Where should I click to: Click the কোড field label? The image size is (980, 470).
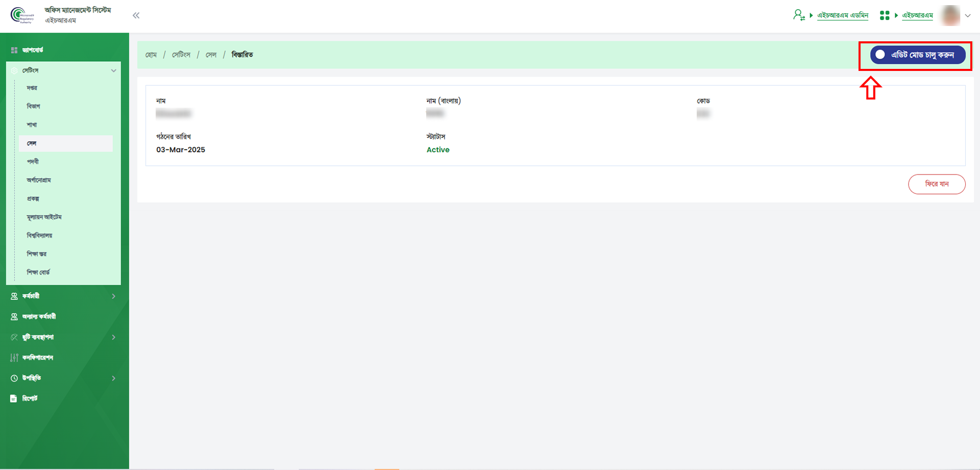pos(703,101)
